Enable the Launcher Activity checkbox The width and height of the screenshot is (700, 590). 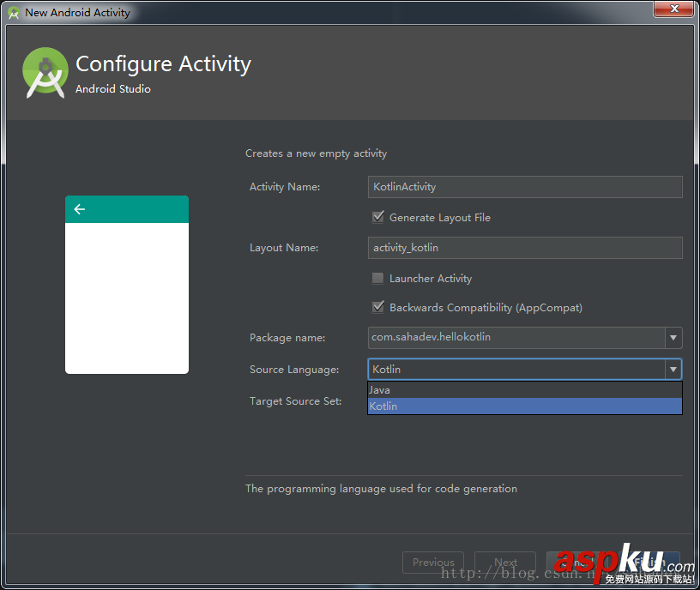tap(378, 279)
